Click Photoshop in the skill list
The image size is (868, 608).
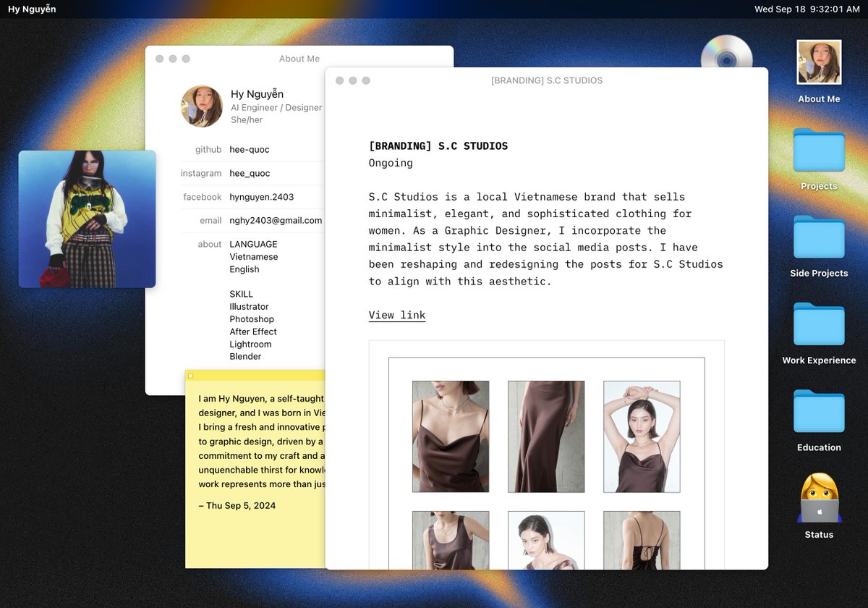point(252,318)
